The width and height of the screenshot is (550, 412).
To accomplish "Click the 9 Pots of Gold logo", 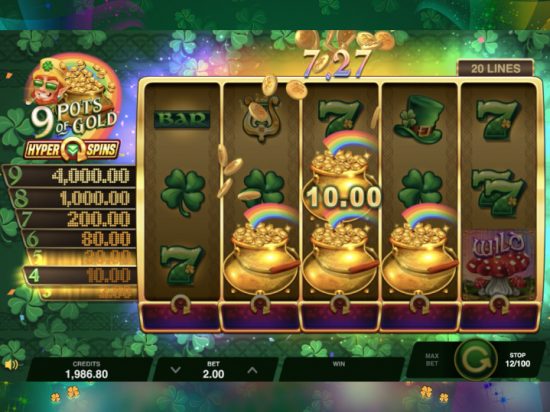I will pyautogui.click(x=73, y=96).
